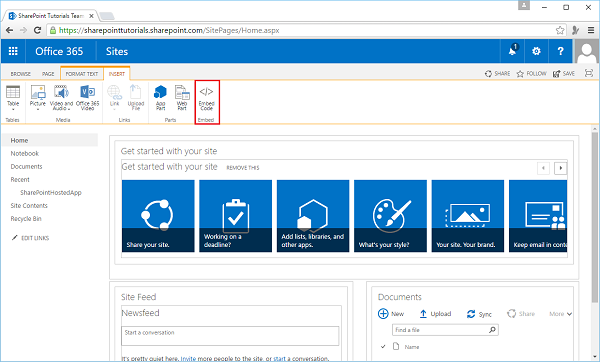Click the help question mark icon
The height and width of the screenshot is (362, 600).
click(561, 51)
